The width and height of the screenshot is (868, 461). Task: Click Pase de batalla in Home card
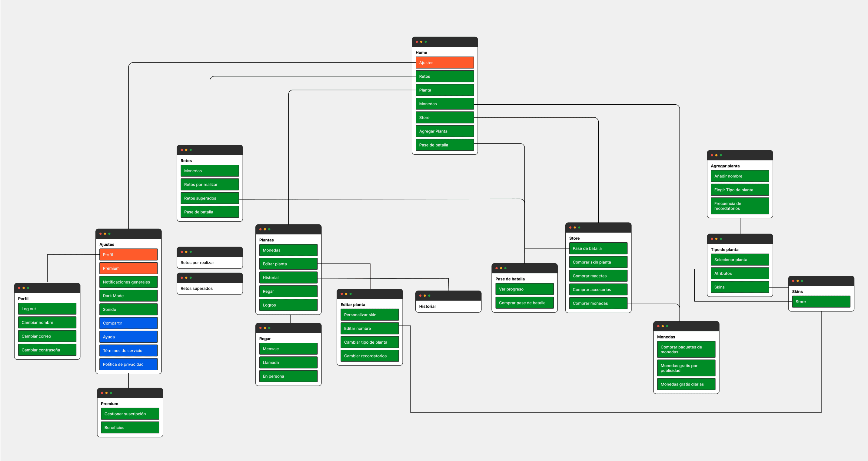click(444, 145)
